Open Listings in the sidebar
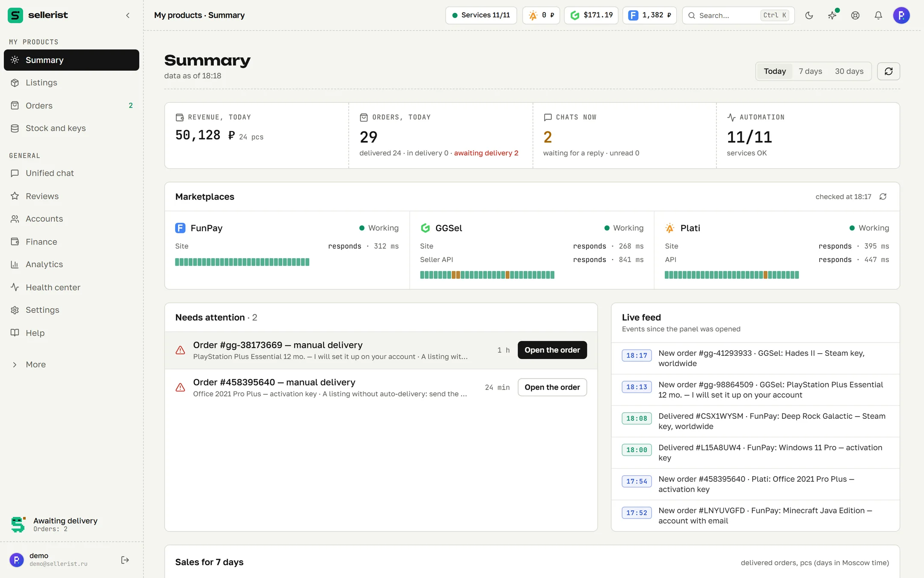Screen dimensions: 924x578 point(71,83)
